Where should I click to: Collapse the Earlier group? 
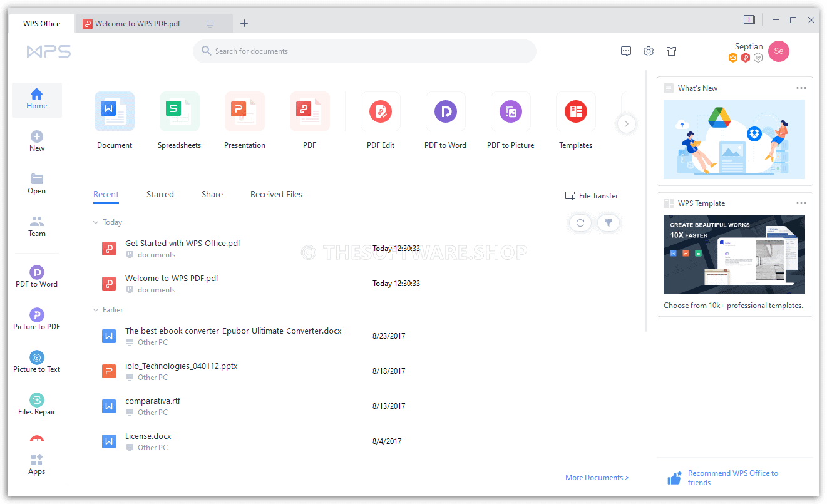coord(96,310)
